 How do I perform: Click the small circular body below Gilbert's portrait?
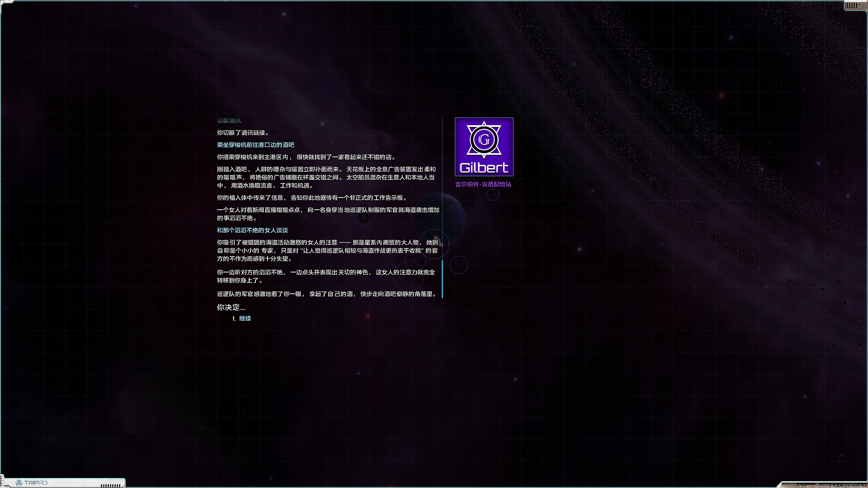(494, 195)
